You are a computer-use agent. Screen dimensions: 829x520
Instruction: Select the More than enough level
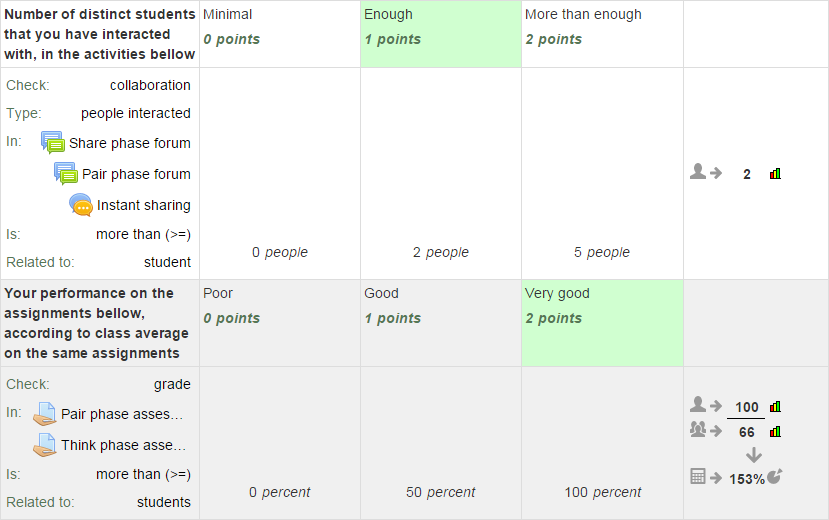tap(602, 34)
